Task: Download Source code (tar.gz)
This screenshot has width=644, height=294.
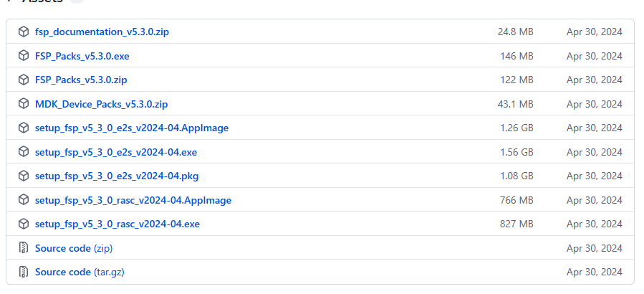Action: [80, 272]
